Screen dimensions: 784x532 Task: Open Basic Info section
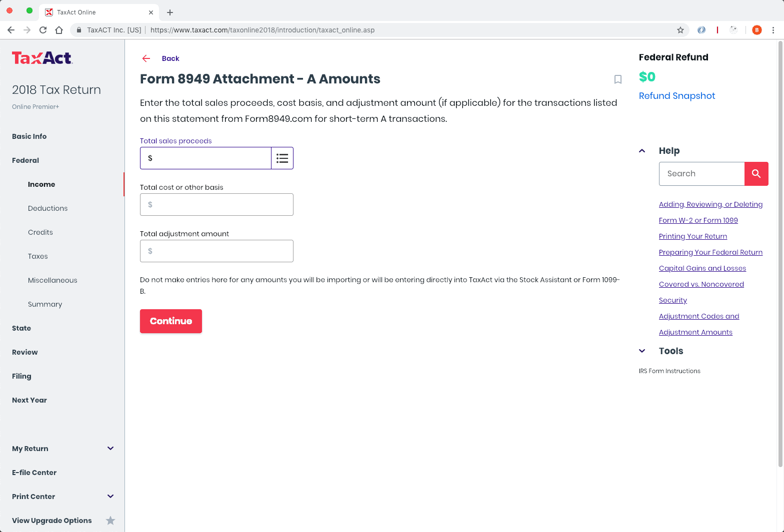tap(29, 136)
